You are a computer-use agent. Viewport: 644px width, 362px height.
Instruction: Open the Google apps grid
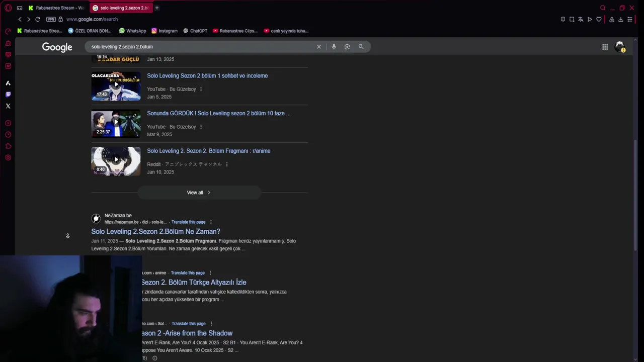pos(605,47)
